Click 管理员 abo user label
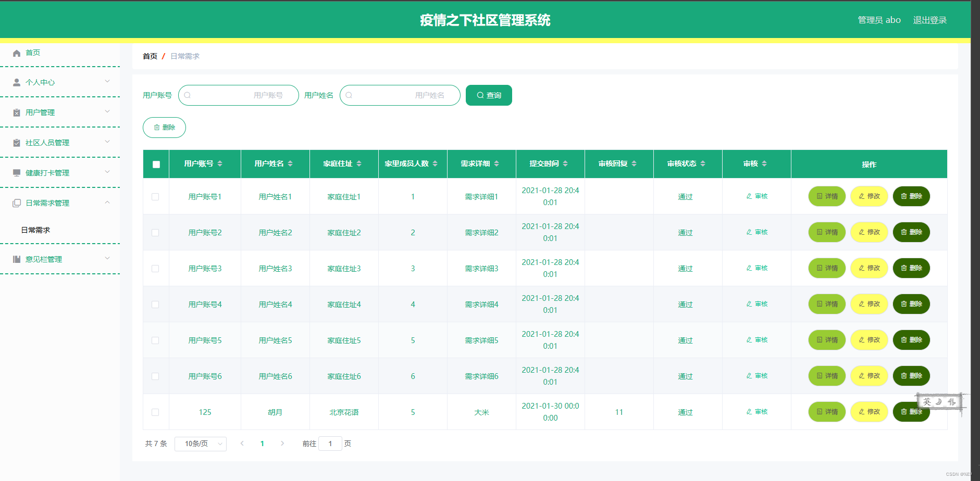Screen dimensions: 980x481 (879, 20)
